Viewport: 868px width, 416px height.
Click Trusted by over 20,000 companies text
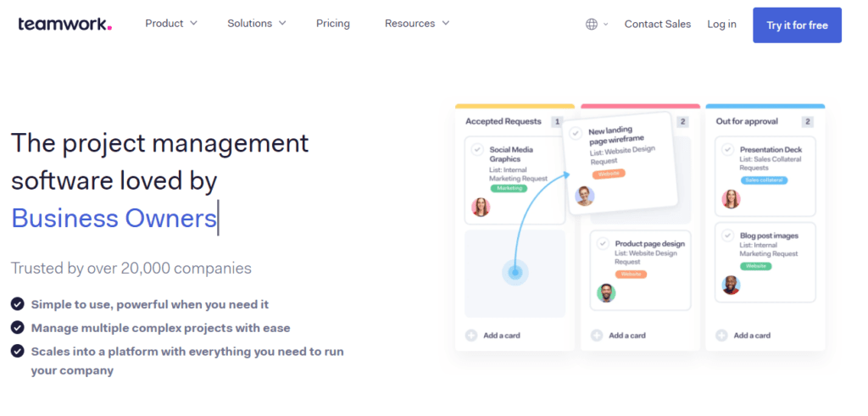tap(131, 269)
